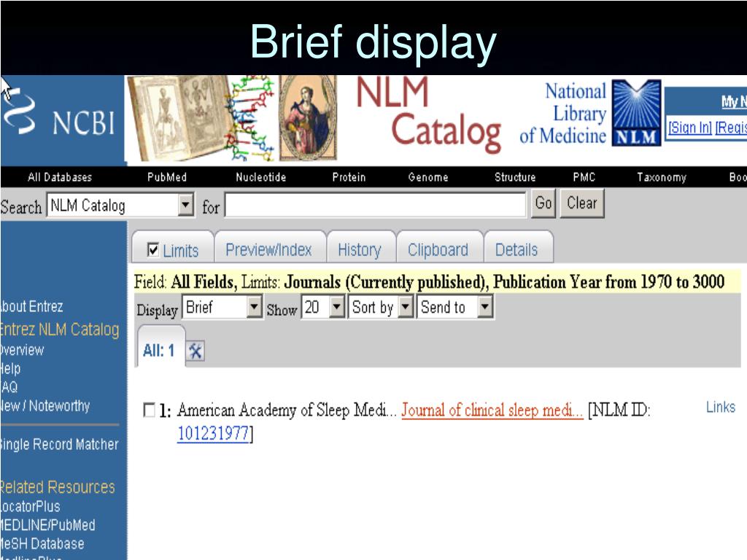Open Help sidebar link
747x560 pixels.
tap(10, 368)
